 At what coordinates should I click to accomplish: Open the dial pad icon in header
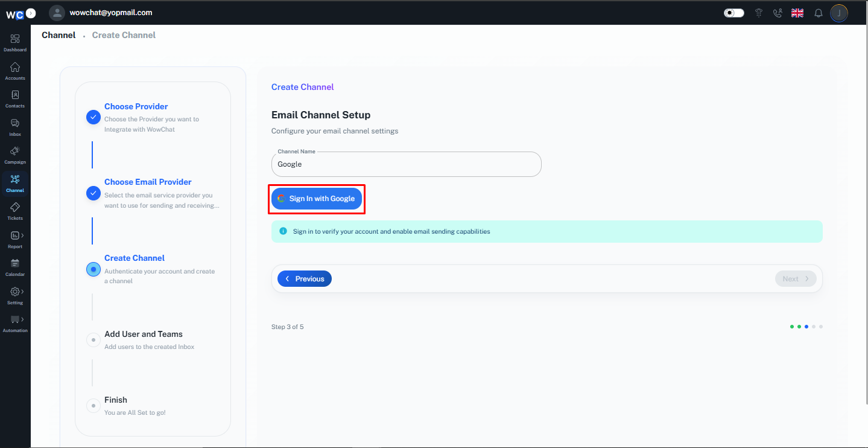coord(759,13)
